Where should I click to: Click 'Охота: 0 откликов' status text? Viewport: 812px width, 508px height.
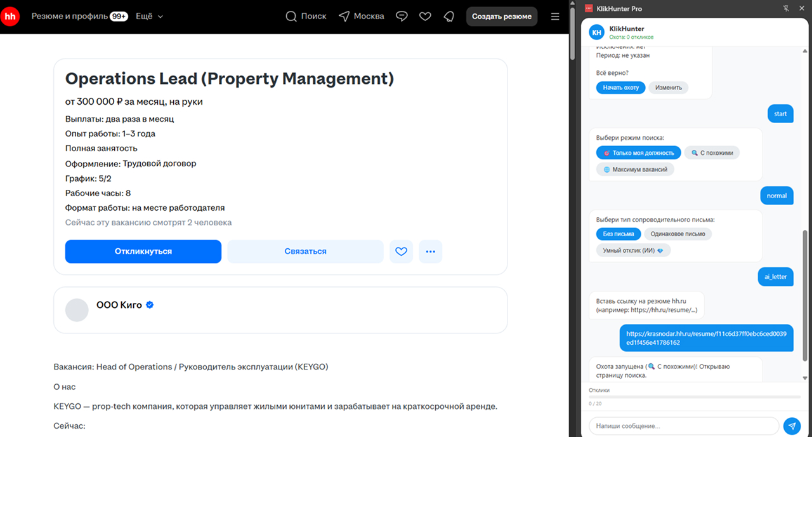click(x=631, y=37)
